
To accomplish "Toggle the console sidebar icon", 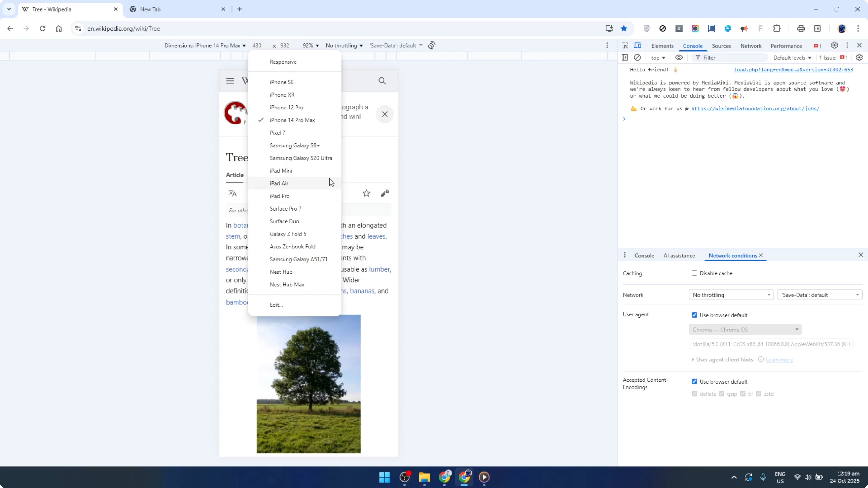I will point(625,58).
